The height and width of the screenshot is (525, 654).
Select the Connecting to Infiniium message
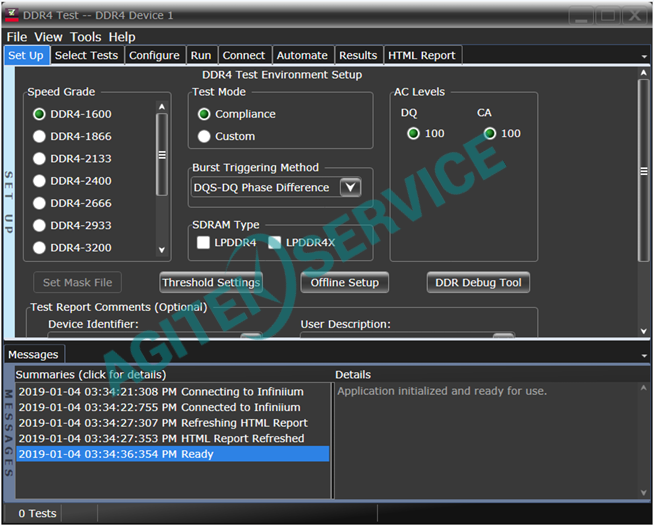(173, 392)
